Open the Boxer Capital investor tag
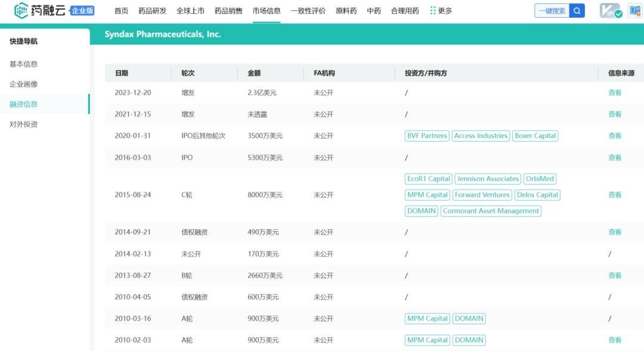 pos(535,136)
